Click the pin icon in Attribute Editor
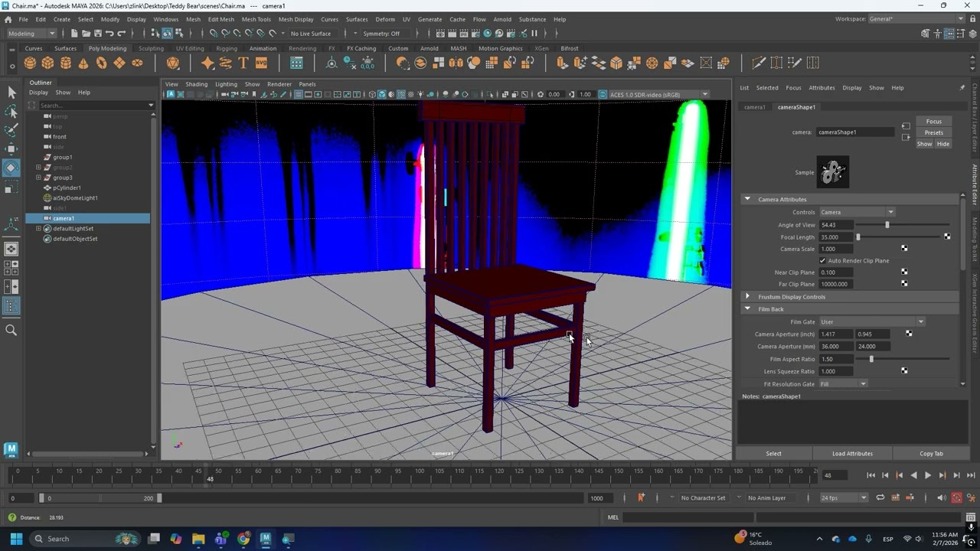The image size is (980, 551). point(962,88)
